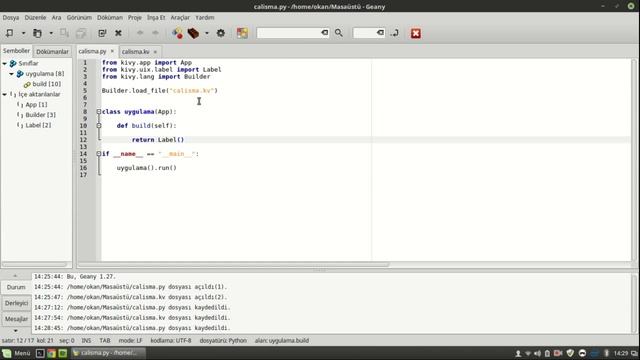Open the Menü button on taskbar
Image resolution: width=640 pixels, height=360 pixels.
(x=16, y=353)
